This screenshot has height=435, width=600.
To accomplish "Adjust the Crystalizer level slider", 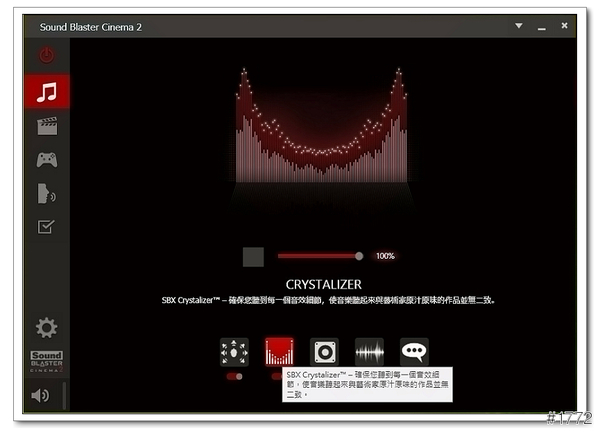I will click(320, 256).
